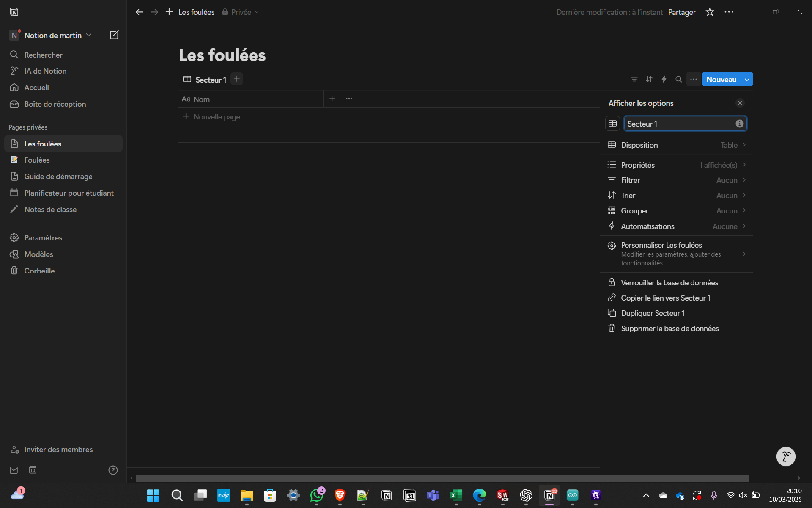Select the Secteur 1 view tab
Viewport: 812px width, 508px height.
pos(205,80)
